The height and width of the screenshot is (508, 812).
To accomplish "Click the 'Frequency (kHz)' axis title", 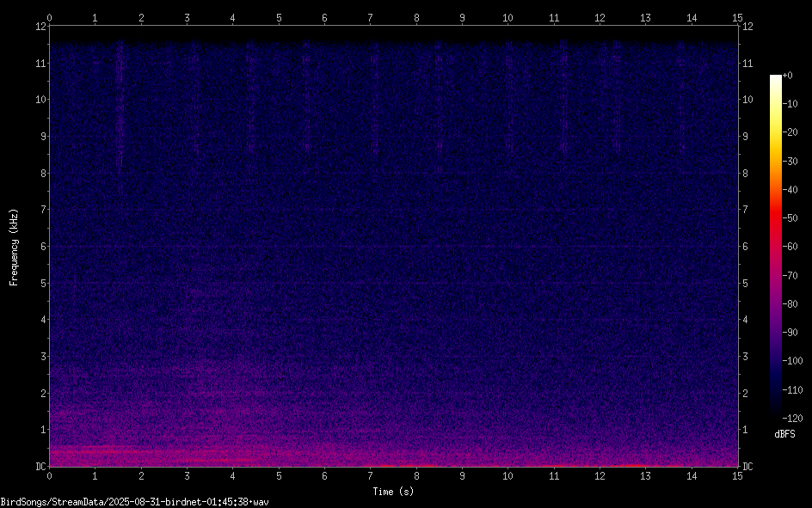I will (x=14, y=248).
